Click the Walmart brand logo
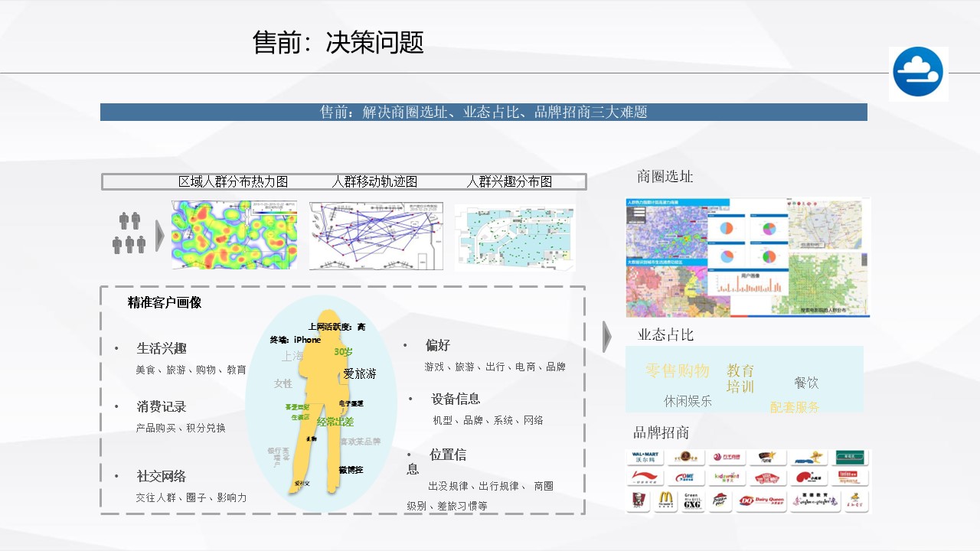Screen dimensions: 980x551 645,458
